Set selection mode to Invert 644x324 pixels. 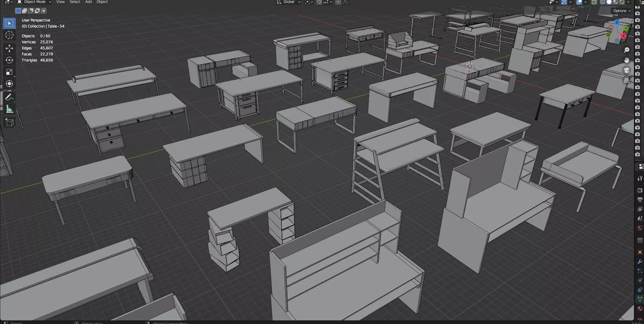[37, 11]
